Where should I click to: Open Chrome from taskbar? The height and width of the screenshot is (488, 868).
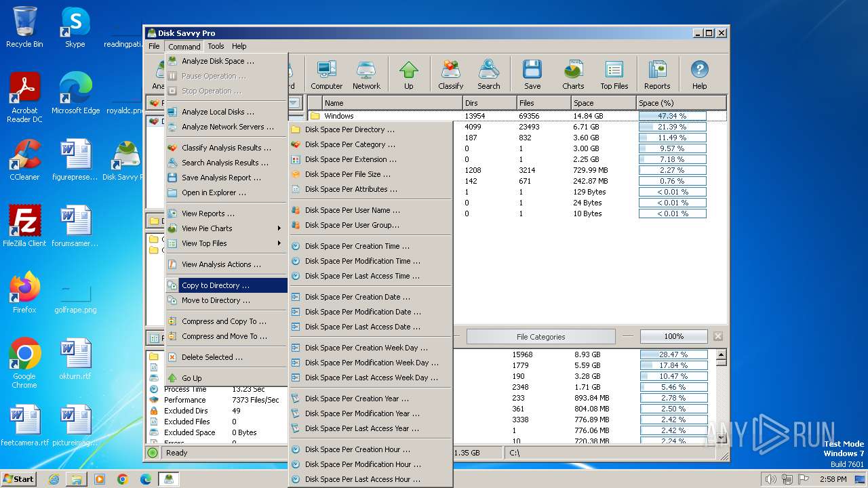[x=123, y=479]
